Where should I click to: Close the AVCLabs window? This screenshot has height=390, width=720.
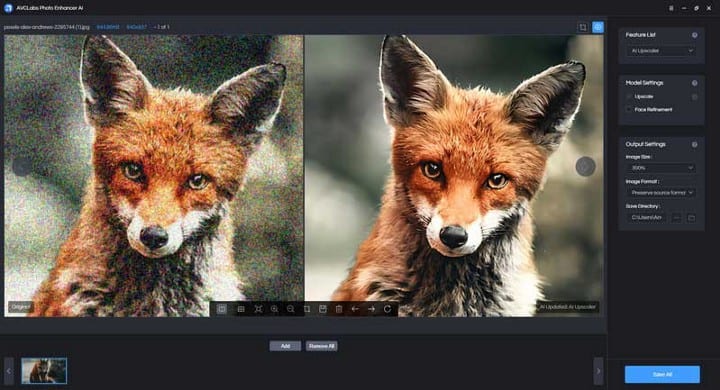click(709, 8)
